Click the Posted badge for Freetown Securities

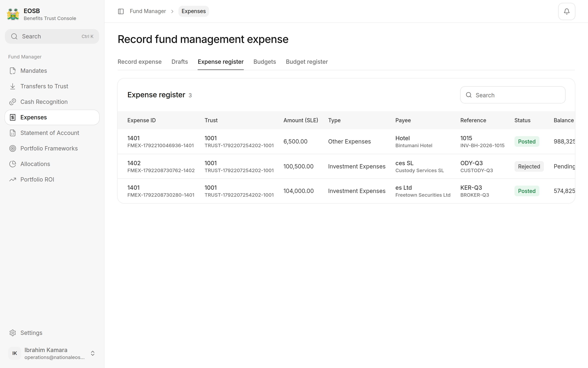527,191
